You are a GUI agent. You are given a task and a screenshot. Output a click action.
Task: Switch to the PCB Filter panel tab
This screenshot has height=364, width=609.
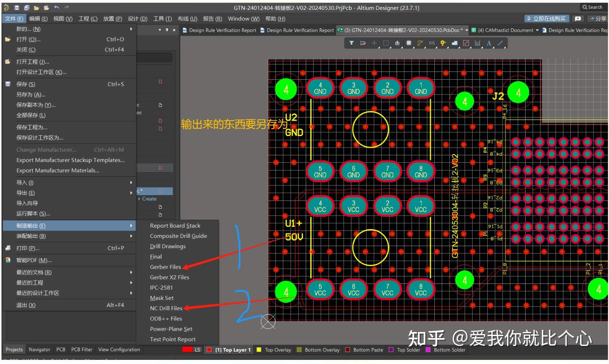[82, 350]
